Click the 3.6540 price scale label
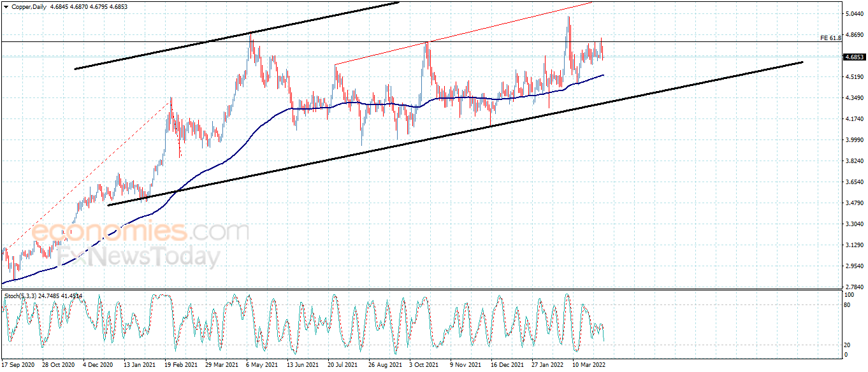The width and height of the screenshot is (868, 372). click(853, 182)
